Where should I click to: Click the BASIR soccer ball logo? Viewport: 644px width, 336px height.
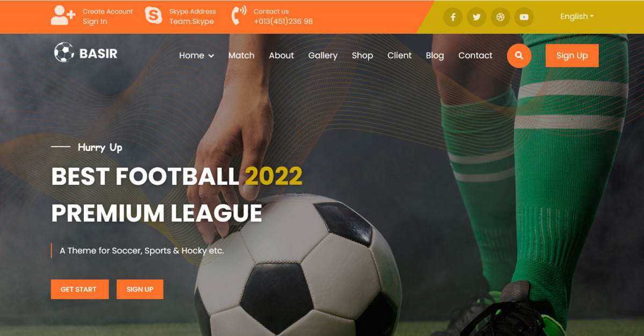64,53
